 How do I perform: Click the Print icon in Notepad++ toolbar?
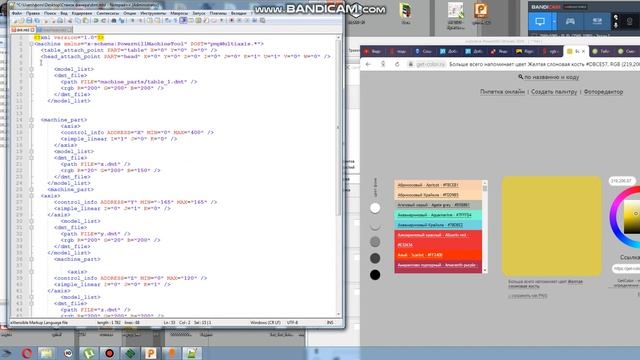click(x=60, y=20)
